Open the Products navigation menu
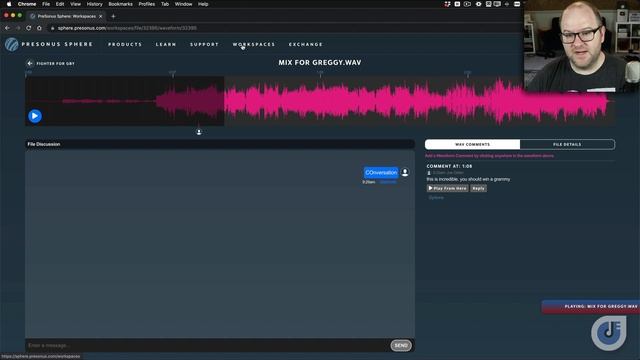640x360 pixels. point(125,44)
